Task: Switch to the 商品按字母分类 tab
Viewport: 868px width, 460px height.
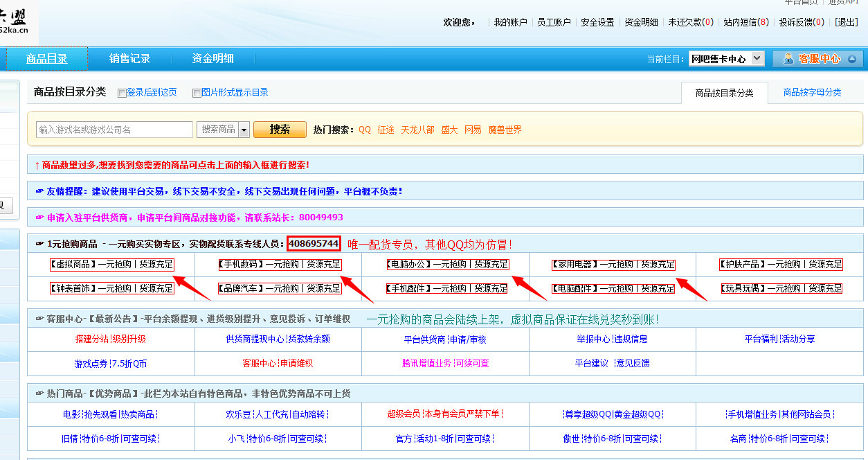Action: click(x=812, y=93)
